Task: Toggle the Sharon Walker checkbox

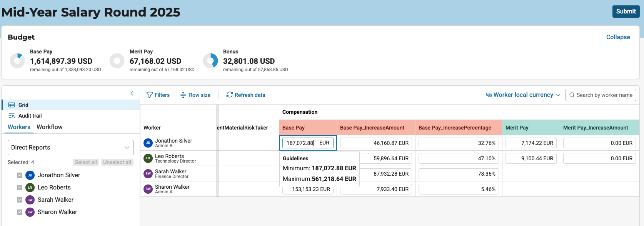Action: coord(20,212)
